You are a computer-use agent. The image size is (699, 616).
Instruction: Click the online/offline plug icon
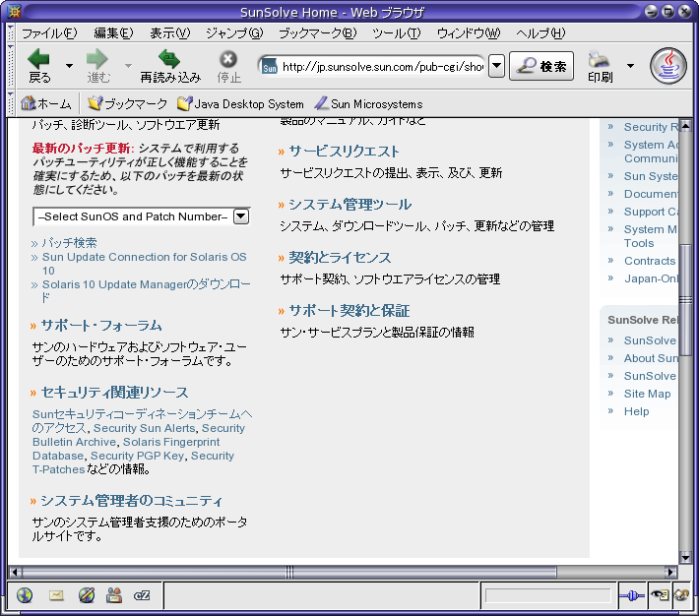point(632,595)
